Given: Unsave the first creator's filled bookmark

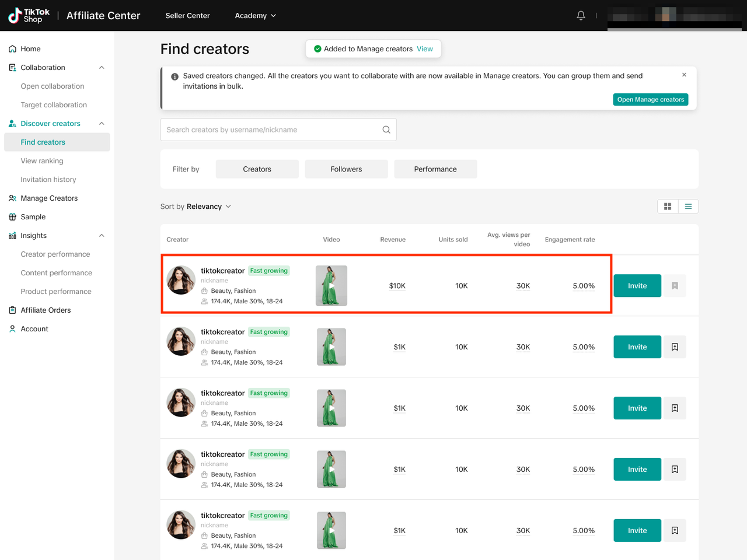Looking at the screenshot, I should coord(675,286).
